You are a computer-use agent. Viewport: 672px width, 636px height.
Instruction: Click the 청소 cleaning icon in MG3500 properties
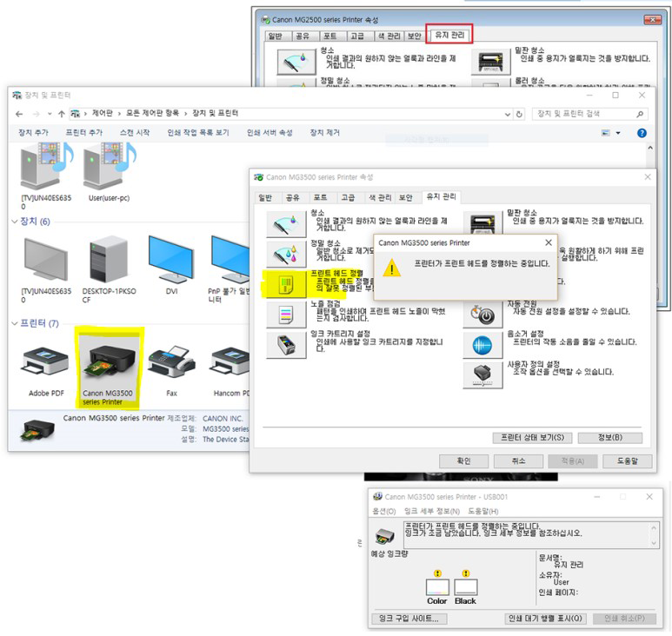click(286, 223)
